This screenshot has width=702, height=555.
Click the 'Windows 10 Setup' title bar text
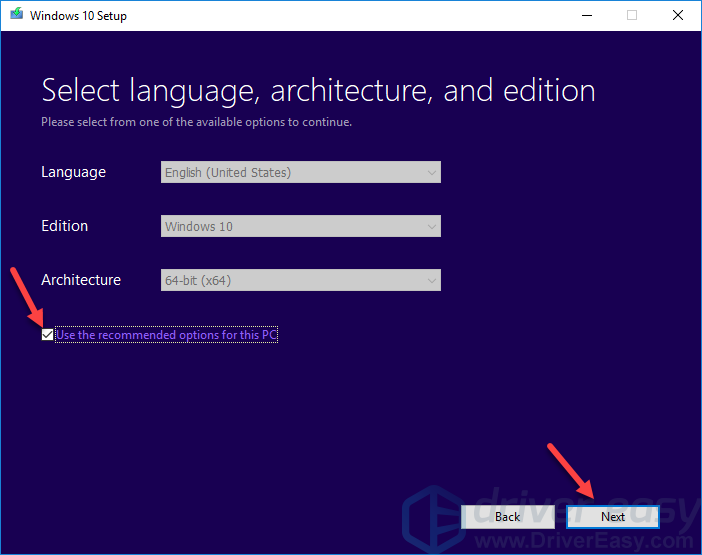78,16
